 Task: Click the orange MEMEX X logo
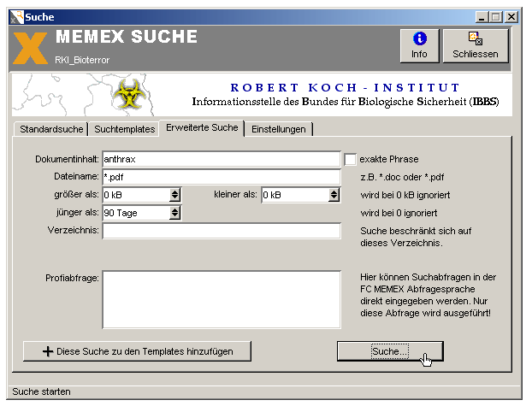coord(30,48)
